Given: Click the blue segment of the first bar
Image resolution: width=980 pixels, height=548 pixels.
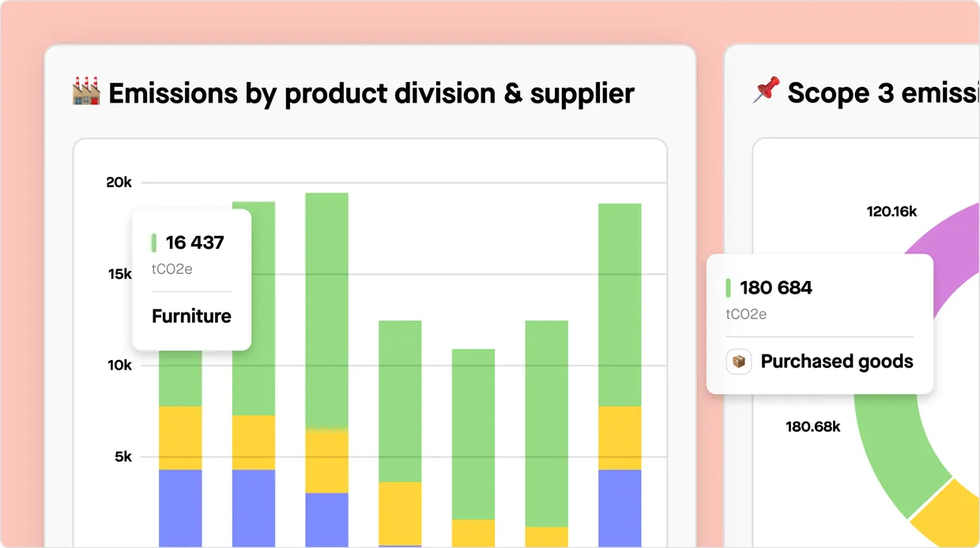Looking at the screenshot, I should click(180, 505).
